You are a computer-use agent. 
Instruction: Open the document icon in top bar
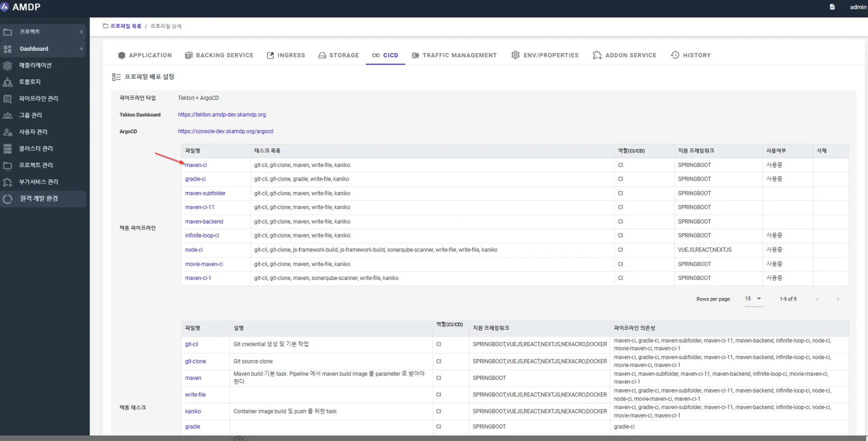832,7
